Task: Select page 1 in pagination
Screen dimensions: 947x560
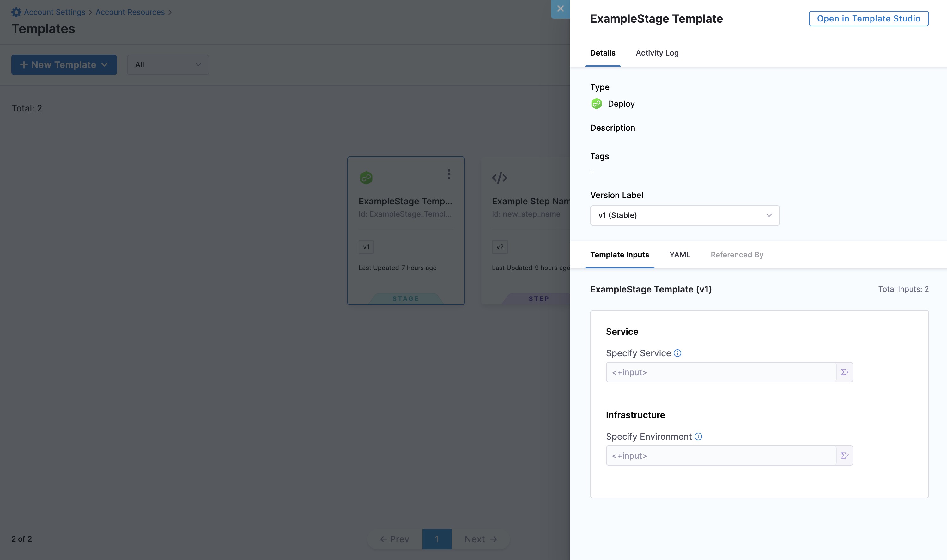Action: tap(437, 539)
